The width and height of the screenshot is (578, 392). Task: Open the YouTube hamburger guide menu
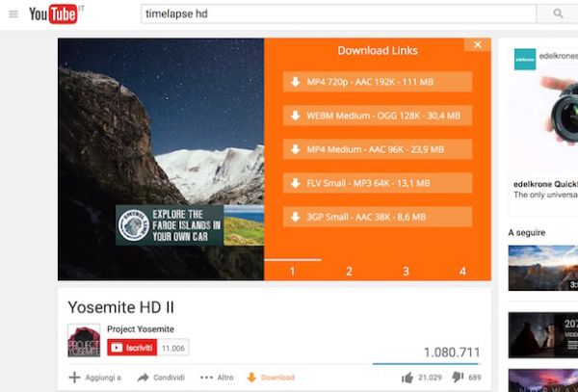(13, 13)
